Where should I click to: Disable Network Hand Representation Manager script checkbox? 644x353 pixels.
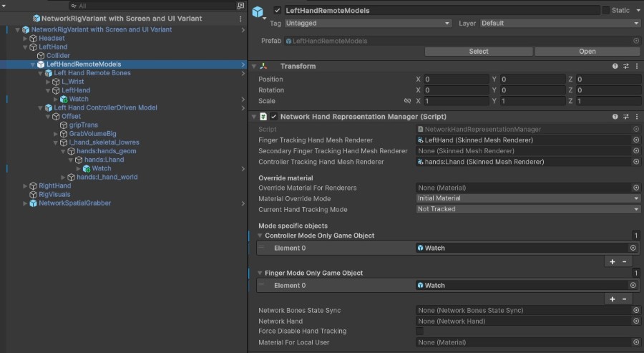(273, 117)
